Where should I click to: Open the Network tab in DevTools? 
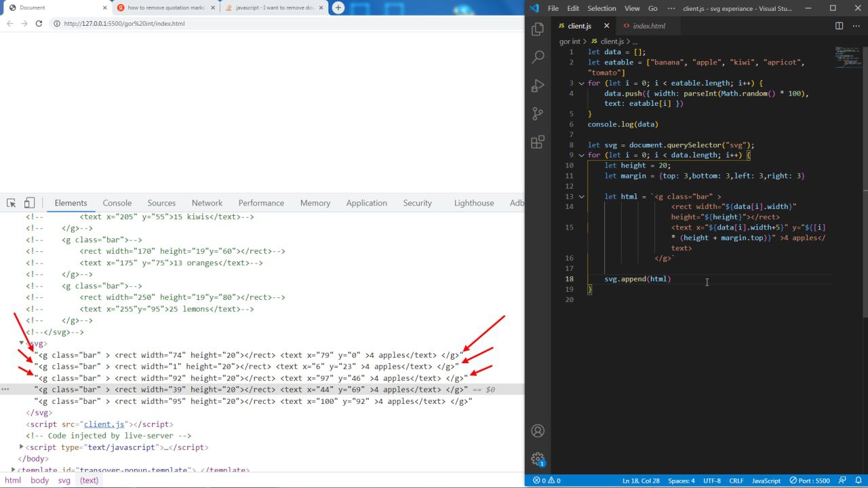tap(207, 203)
